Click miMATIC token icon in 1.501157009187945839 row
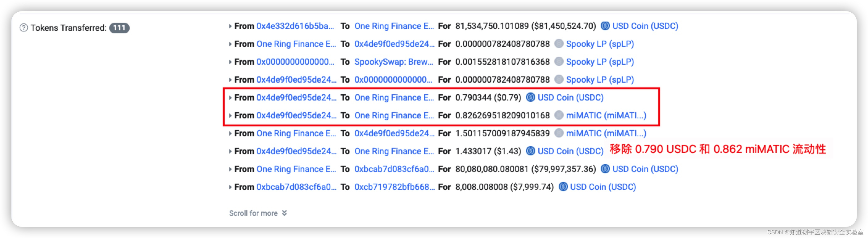Viewport: 868px width, 238px height. click(x=559, y=133)
